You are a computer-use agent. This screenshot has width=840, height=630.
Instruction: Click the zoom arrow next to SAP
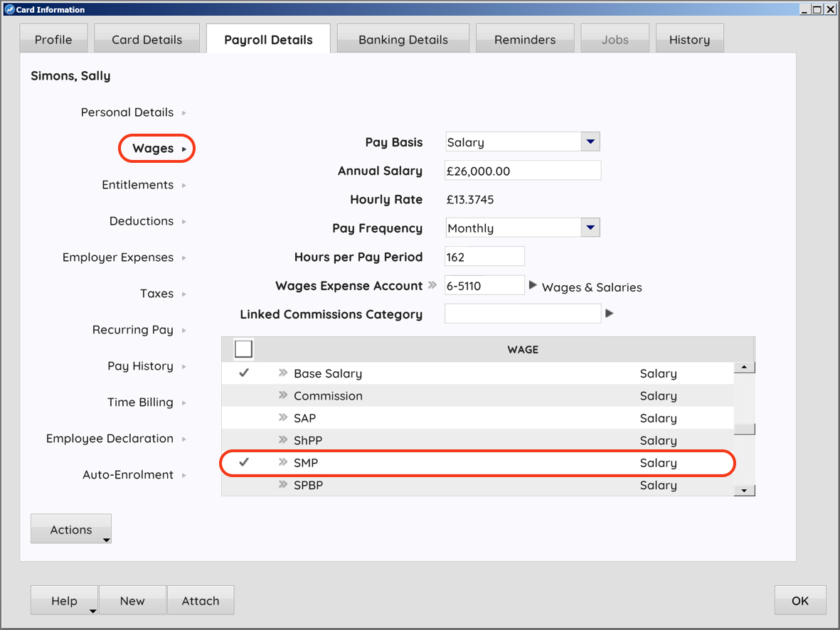tap(282, 418)
